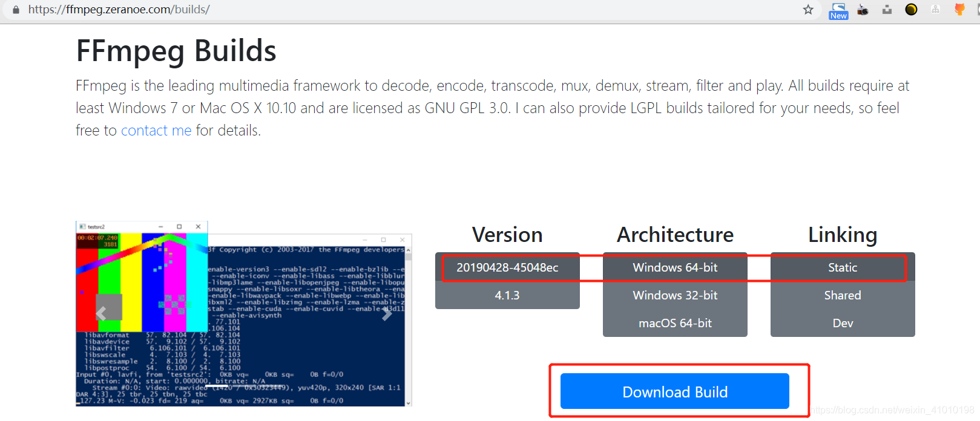Choose Windows 64-bit architecture
Viewport: 980px width, 421px height.
point(675,267)
